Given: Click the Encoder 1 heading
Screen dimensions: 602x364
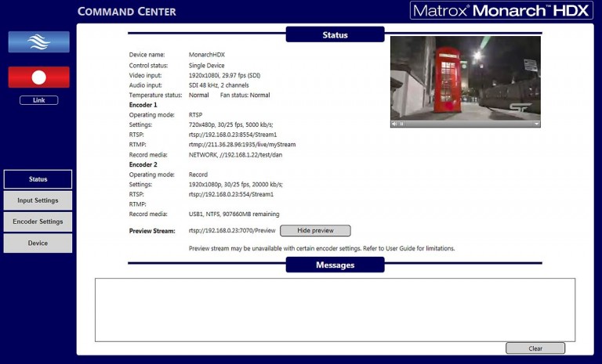Looking at the screenshot, I should coord(143,105).
